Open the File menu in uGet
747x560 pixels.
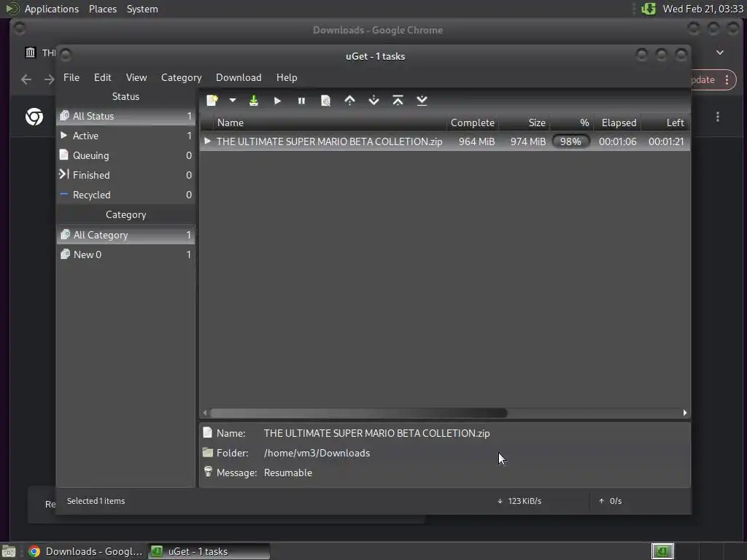(x=71, y=77)
